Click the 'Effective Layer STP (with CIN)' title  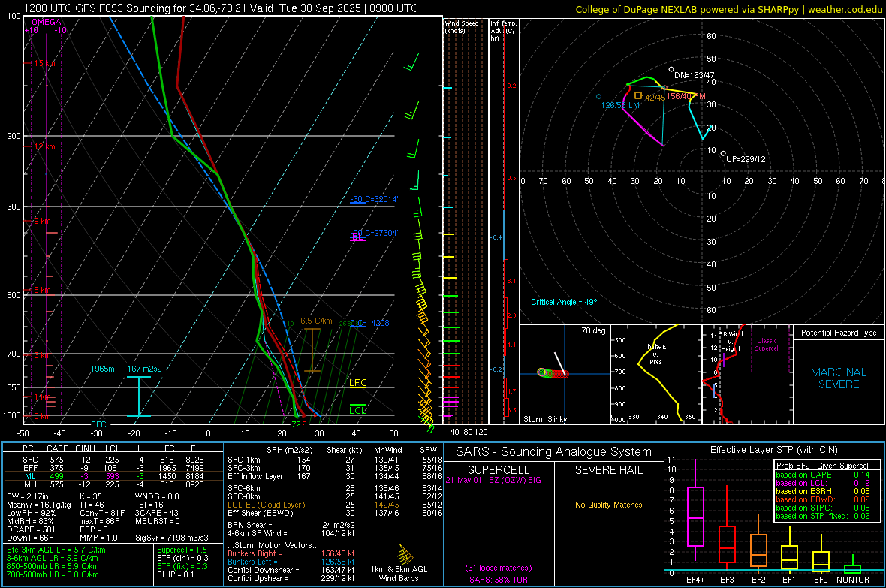click(x=773, y=450)
